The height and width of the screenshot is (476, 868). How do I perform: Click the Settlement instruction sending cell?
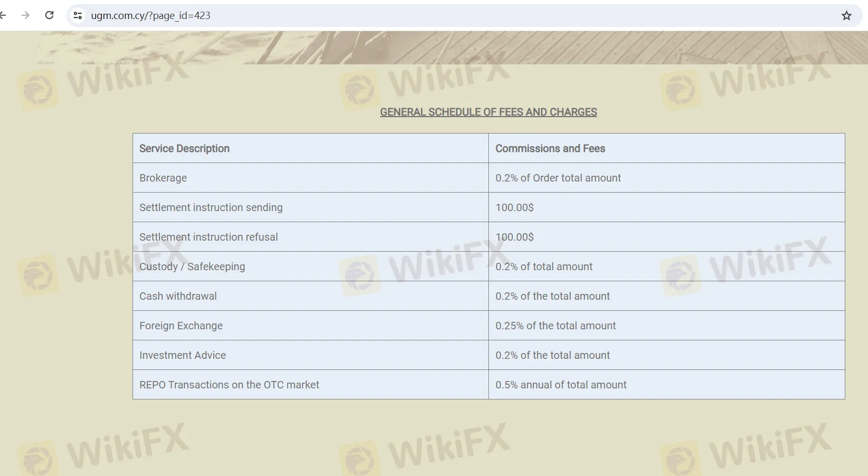pos(211,207)
